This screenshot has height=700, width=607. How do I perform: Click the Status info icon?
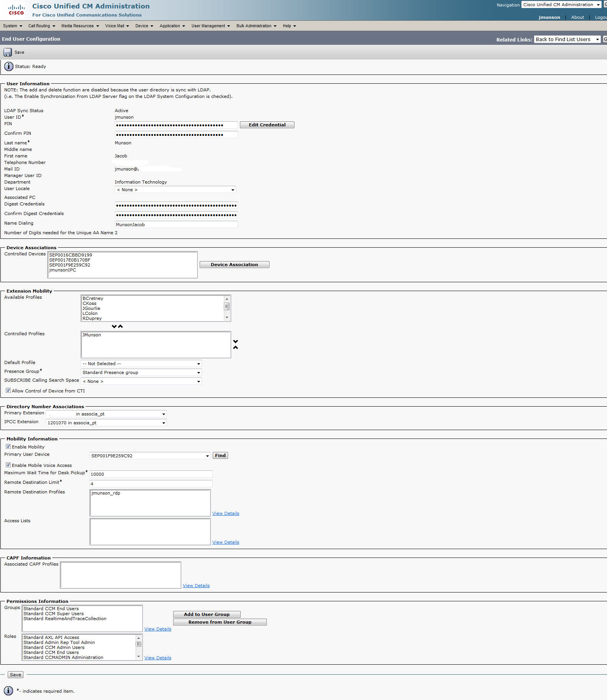[8, 66]
